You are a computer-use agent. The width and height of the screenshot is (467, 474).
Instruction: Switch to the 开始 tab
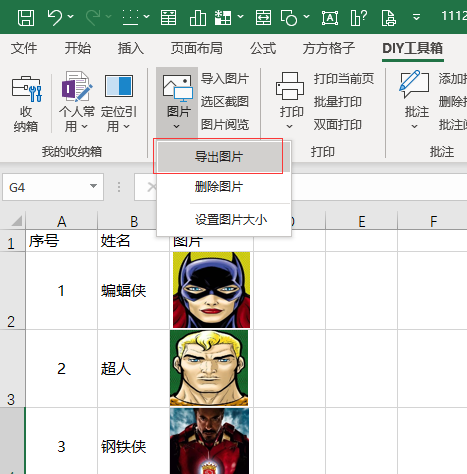[78, 48]
